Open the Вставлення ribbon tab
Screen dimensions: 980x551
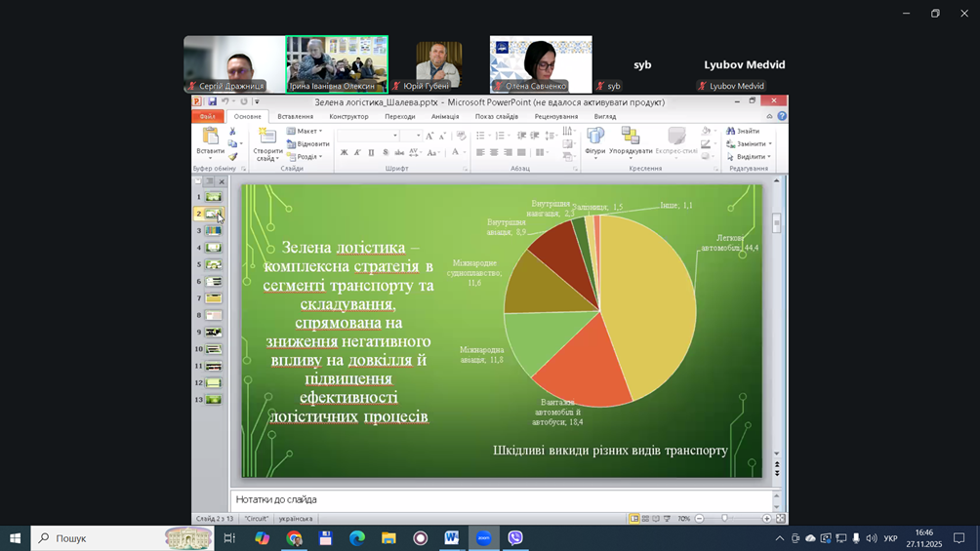295,116
